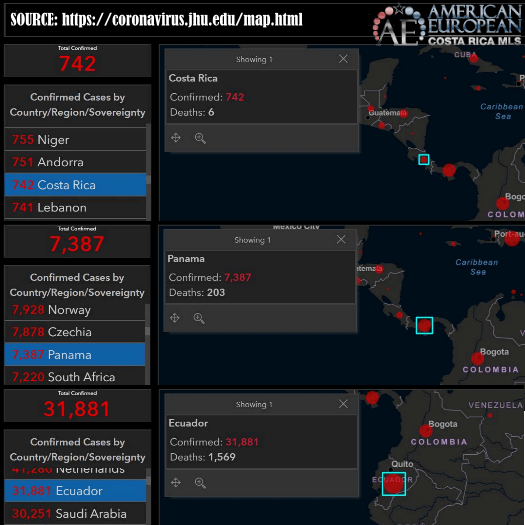Click Bogota marker in Ecuador map
Viewport: 525px width, 525px height.
[426, 431]
